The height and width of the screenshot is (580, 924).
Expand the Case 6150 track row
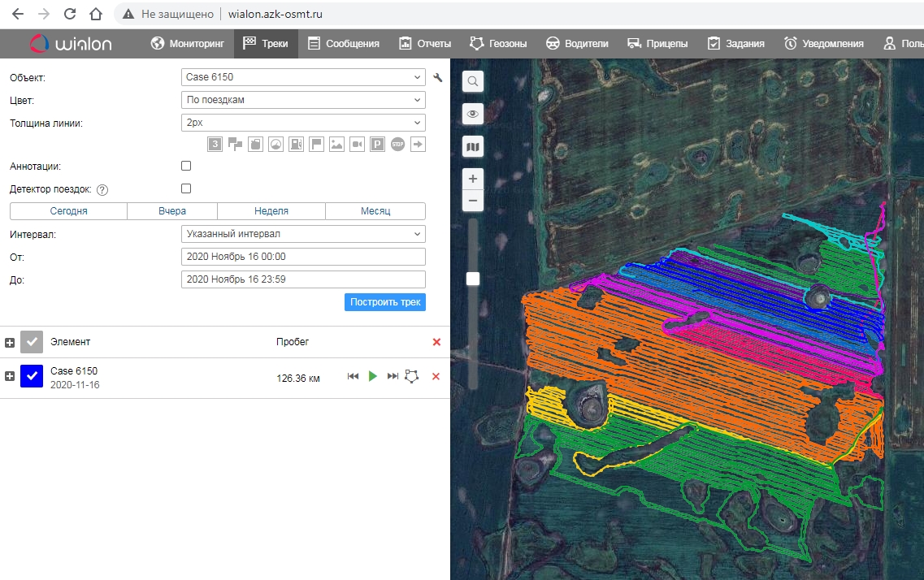pos(10,376)
